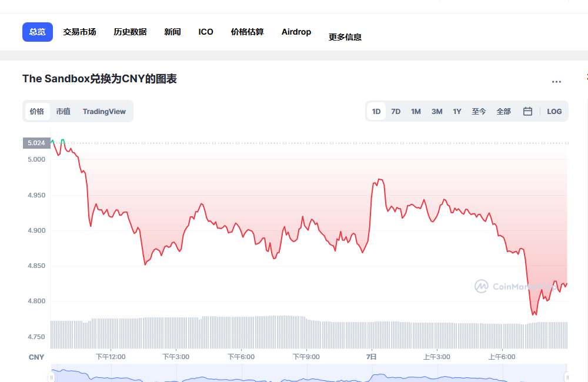
Task: Click the 5.024 price label on the axis
Action: point(36,143)
